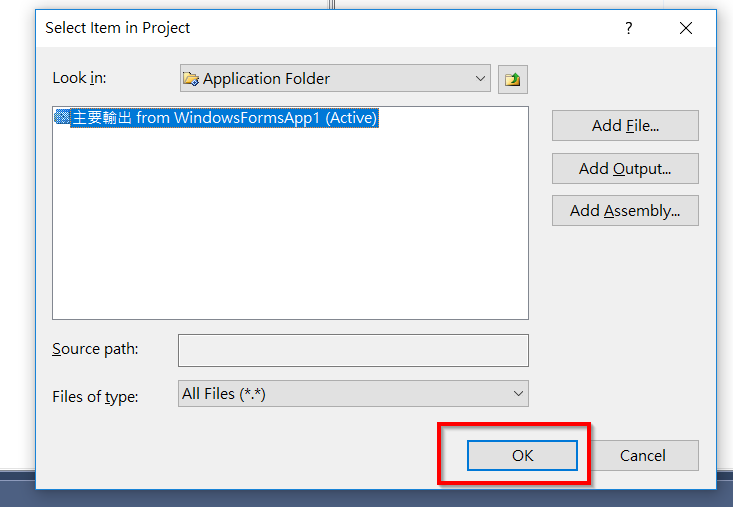The image size is (733, 507).
Task: Click the project output icon beside 主要輸出
Action: pos(62,117)
